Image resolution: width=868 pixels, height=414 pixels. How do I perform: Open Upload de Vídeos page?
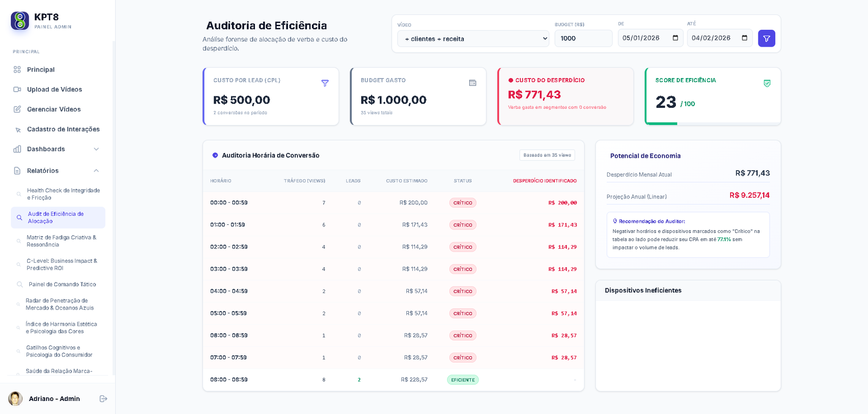pyautogui.click(x=54, y=89)
